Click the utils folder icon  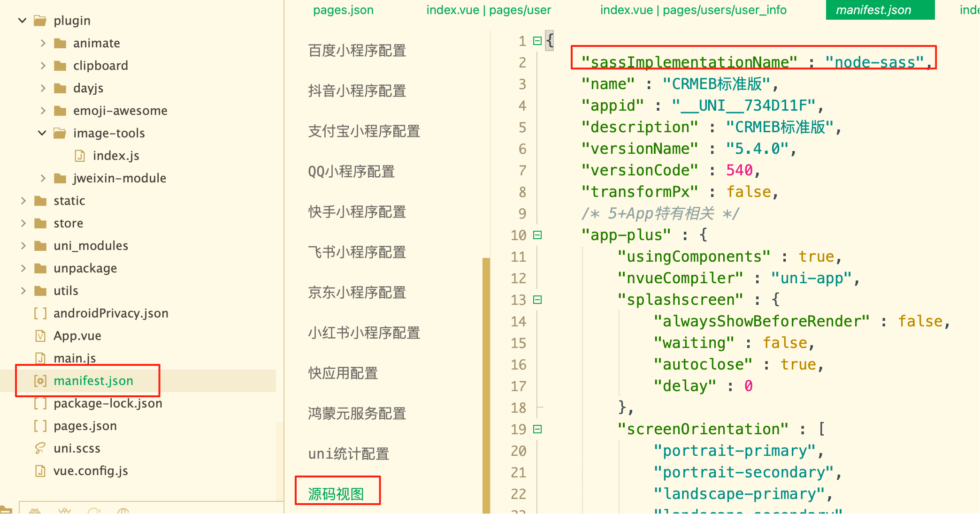40,291
